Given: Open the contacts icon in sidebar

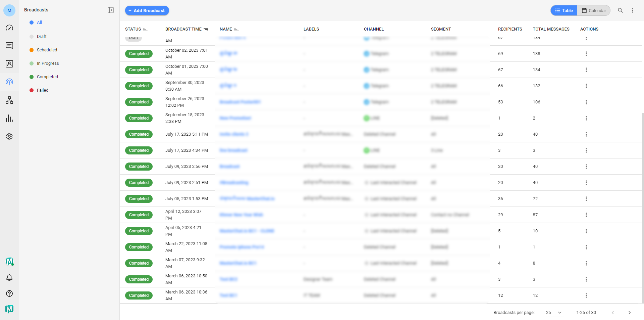Looking at the screenshot, I should (x=9, y=64).
